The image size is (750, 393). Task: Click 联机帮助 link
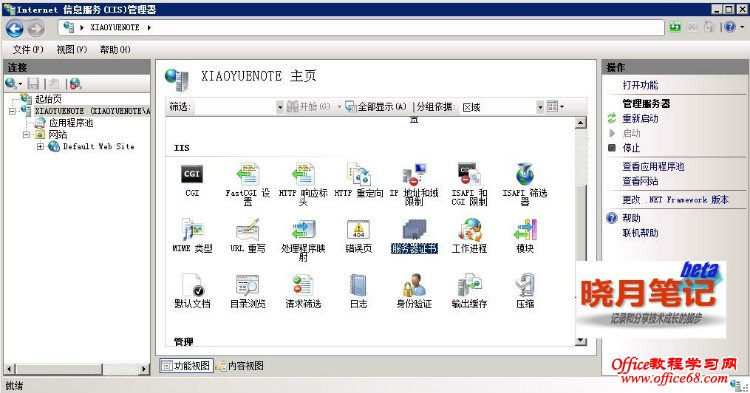(640, 233)
